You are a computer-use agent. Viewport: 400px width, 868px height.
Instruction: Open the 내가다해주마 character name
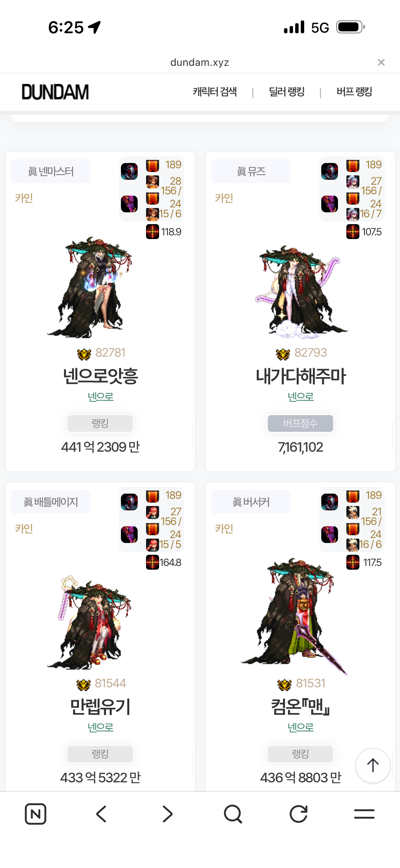coord(300,376)
